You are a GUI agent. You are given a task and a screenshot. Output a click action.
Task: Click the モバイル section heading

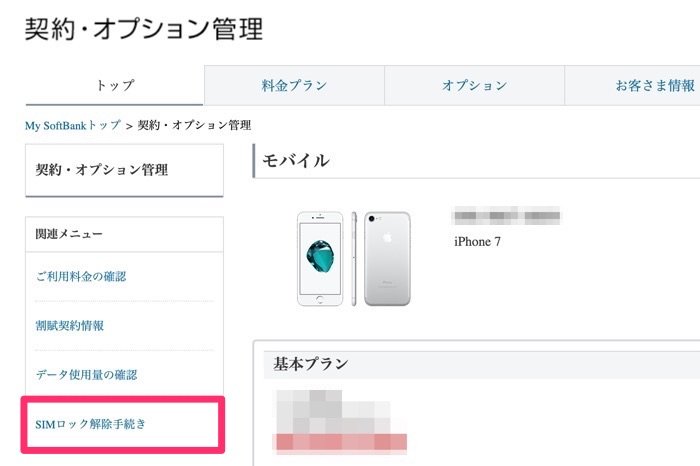tap(295, 160)
